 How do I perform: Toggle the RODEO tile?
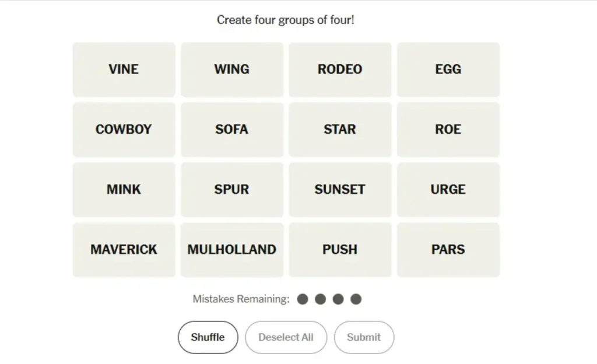(340, 69)
